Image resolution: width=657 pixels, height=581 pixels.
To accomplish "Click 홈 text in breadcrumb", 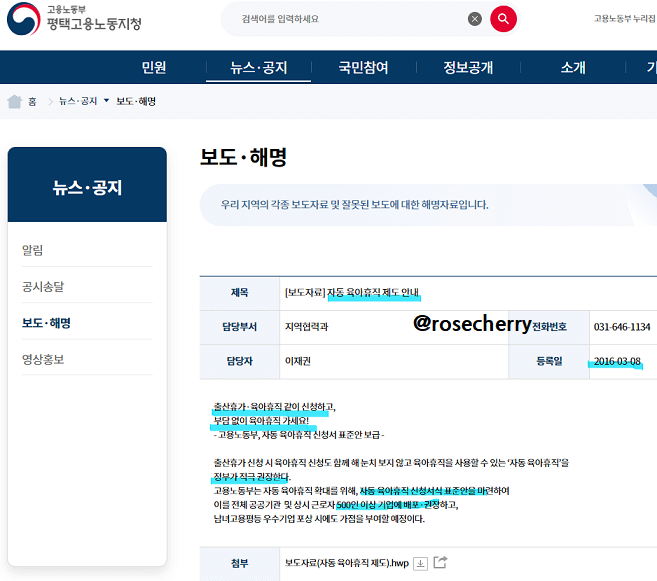I will pos(32,101).
